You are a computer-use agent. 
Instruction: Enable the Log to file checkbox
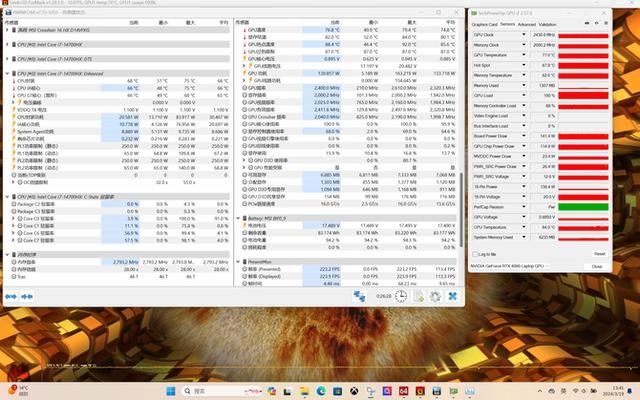pos(474,253)
